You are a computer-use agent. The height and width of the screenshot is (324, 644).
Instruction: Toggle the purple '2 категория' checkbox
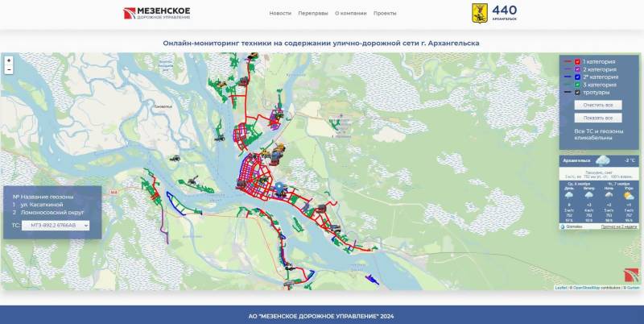pyautogui.click(x=577, y=69)
